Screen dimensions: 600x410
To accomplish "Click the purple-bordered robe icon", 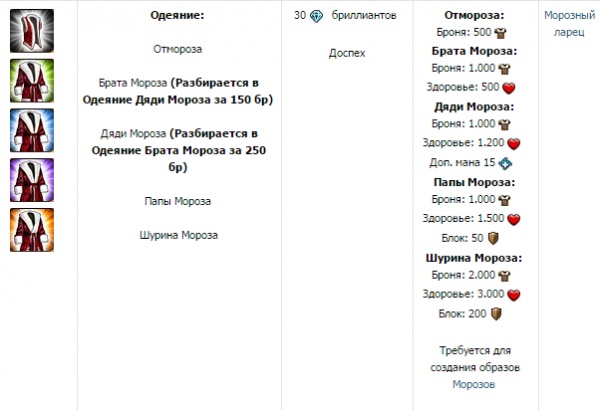I will click(x=32, y=180).
